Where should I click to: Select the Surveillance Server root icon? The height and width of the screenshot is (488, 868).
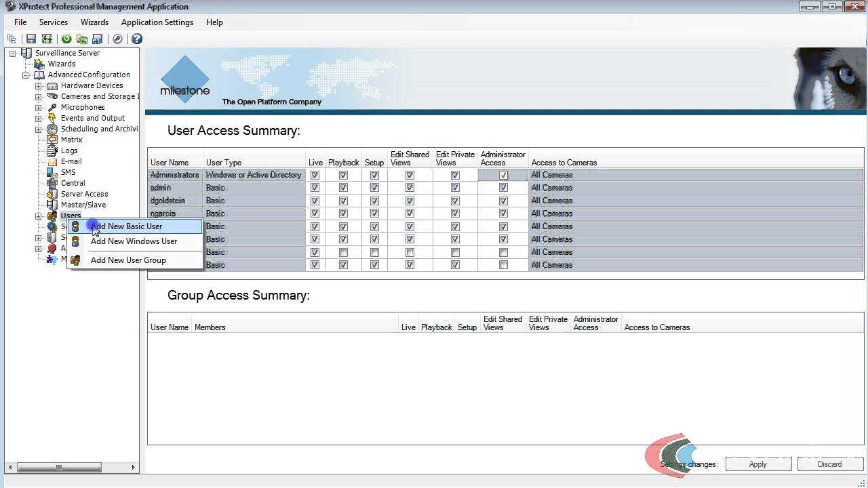pos(26,53)
